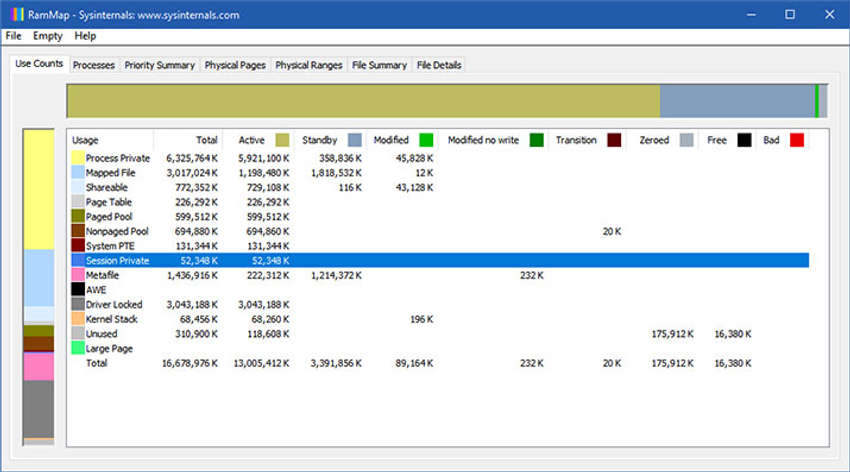Click the Nonpaged Pool brown color box
Image resolution: width=850 pixels, height=472 pixels.
[78, 231]
